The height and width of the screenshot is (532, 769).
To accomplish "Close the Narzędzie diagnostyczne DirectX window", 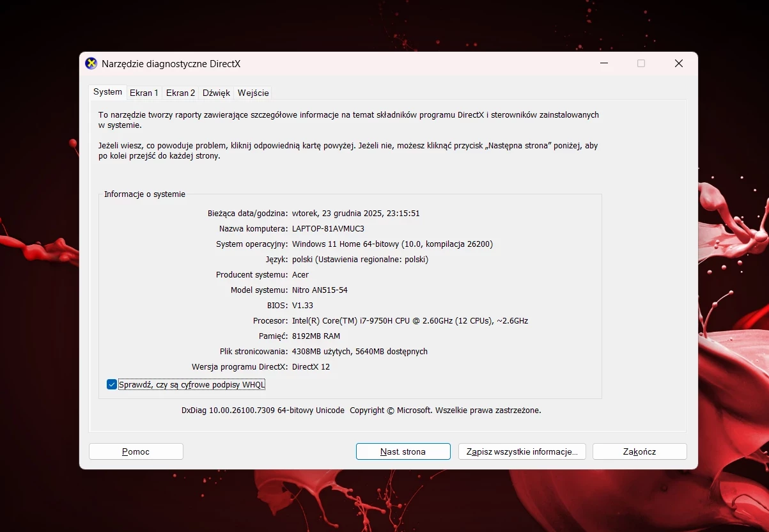I will coord(679,63).
